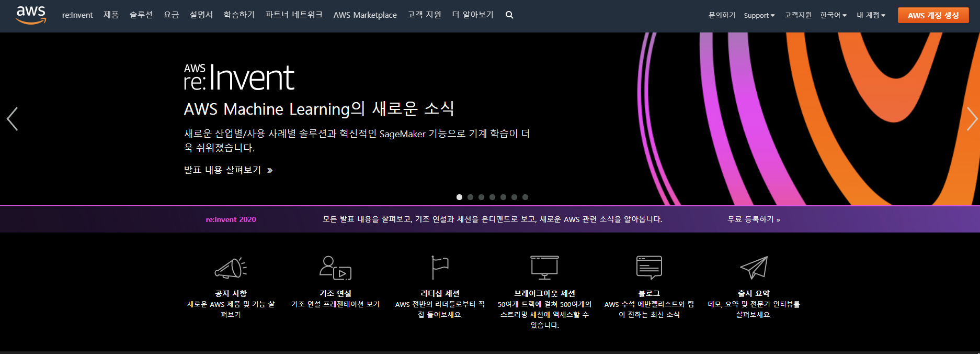Select the first carousel dot

(x=459, y=197)
